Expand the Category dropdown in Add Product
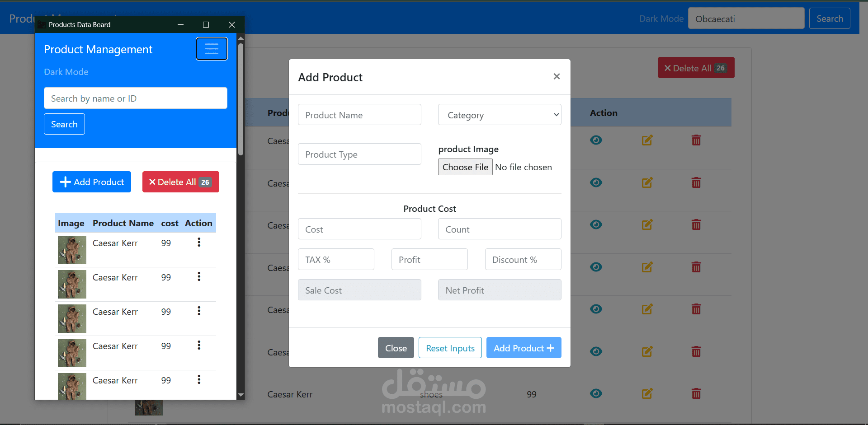The image size is (868, 425). click(500, 115)
